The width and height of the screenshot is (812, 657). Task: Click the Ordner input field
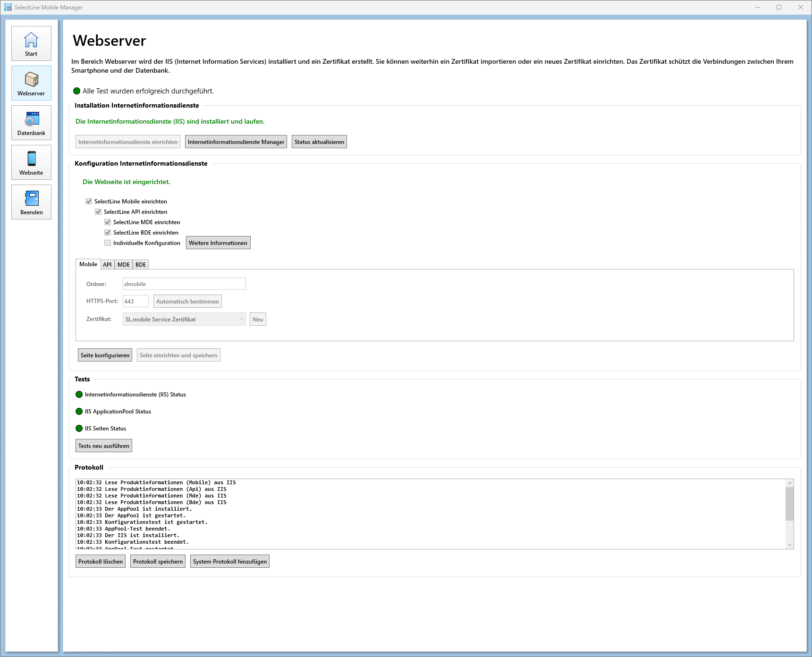(x=184, y=284)
